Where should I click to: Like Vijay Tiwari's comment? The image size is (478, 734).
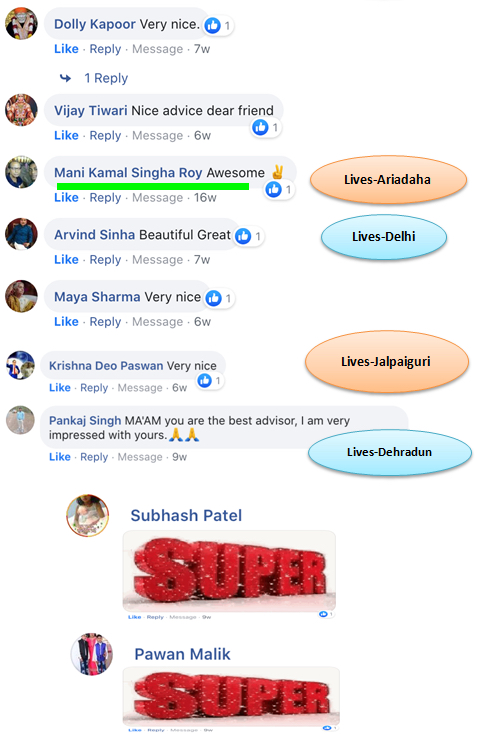coord(66,135)
